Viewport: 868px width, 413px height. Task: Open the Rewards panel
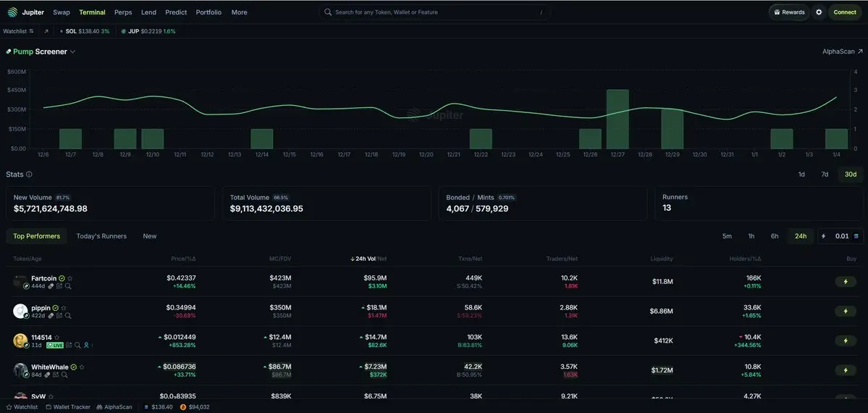(x=789, y=12)
